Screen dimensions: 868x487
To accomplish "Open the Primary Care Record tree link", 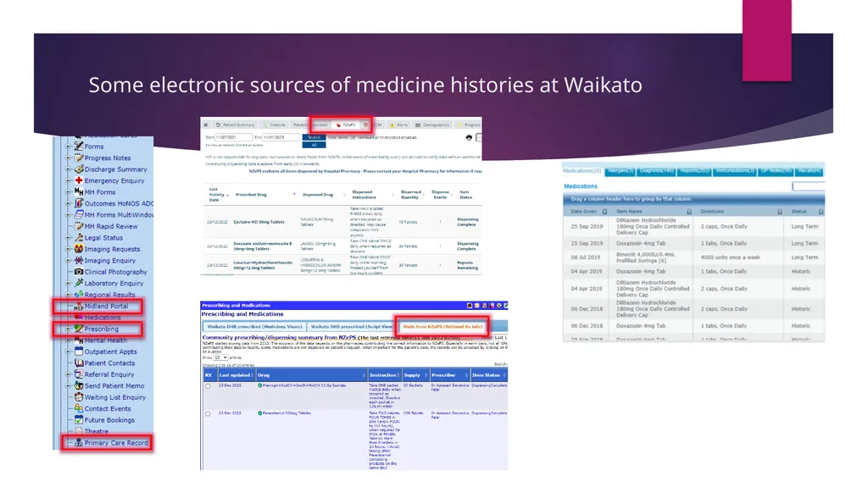I will 115,443.
